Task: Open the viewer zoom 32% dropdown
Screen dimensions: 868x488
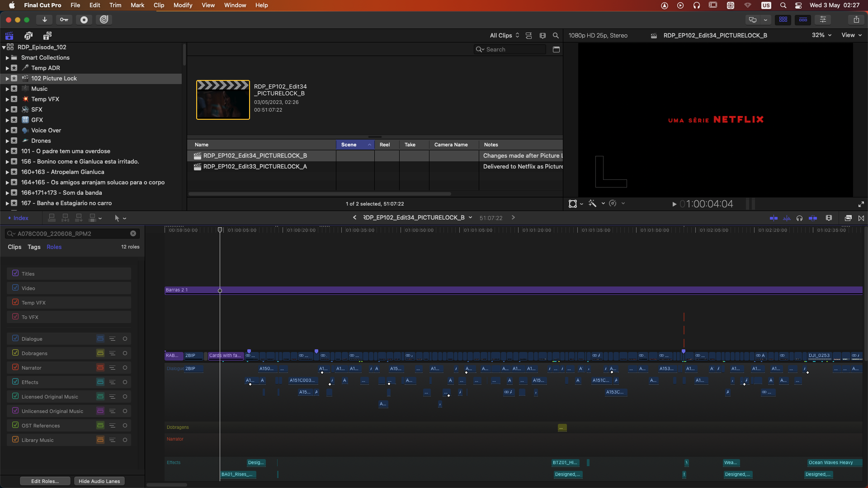Action: [821, 35]
